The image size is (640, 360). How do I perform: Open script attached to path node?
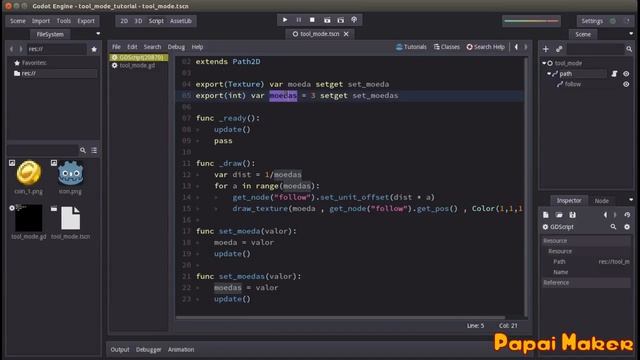(614, 74)
